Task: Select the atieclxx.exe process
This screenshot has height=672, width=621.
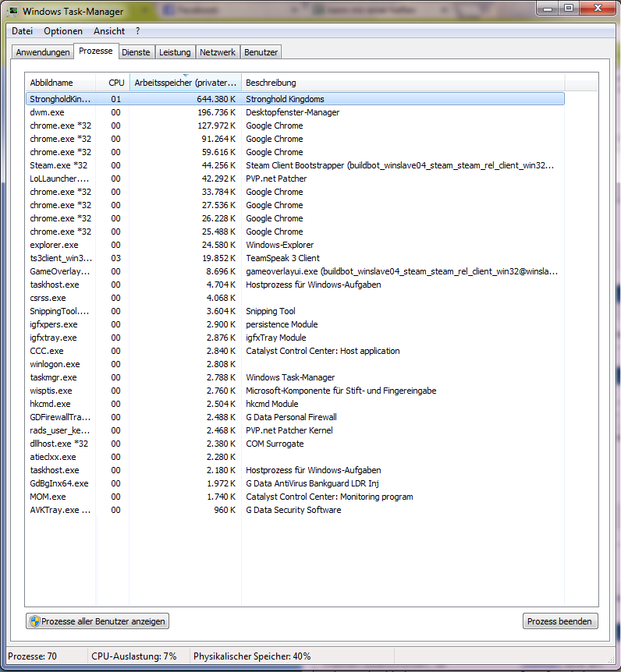Action: tap(295, 457)
